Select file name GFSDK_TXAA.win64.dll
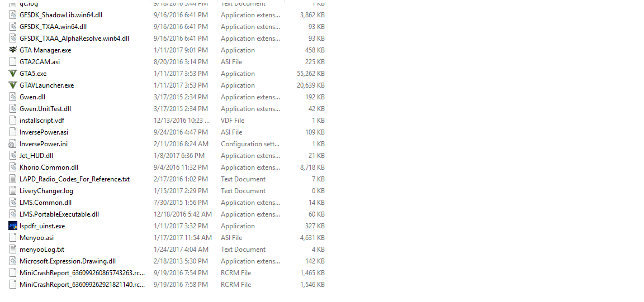 [x=53, y=27]
